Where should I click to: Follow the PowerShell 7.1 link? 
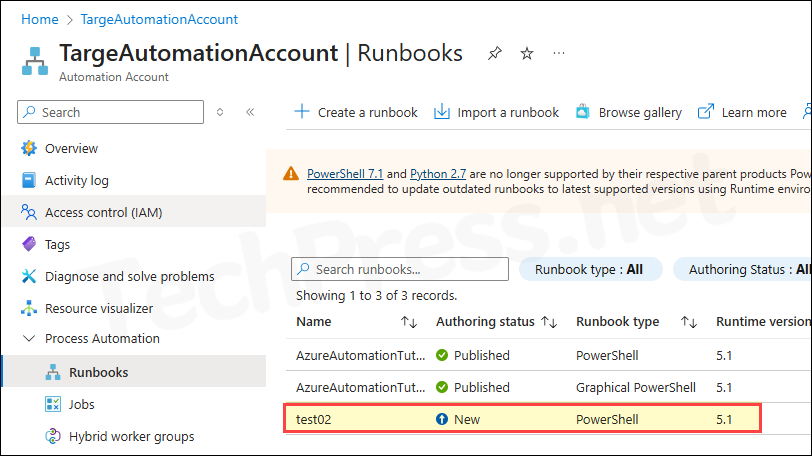pyautogui.click(x=345, y=174)
